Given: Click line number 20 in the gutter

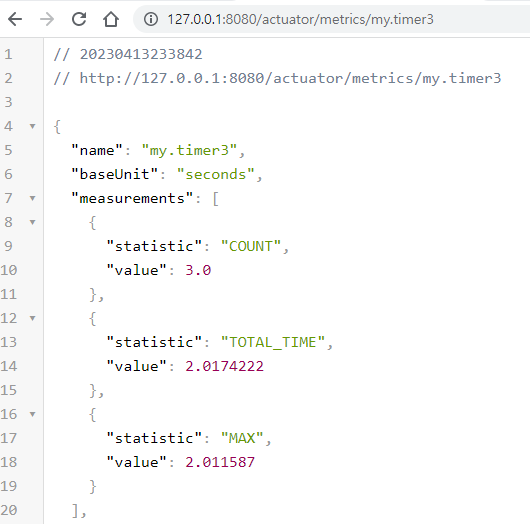Looking at the screenshot, I should click(x=9, y=510).
